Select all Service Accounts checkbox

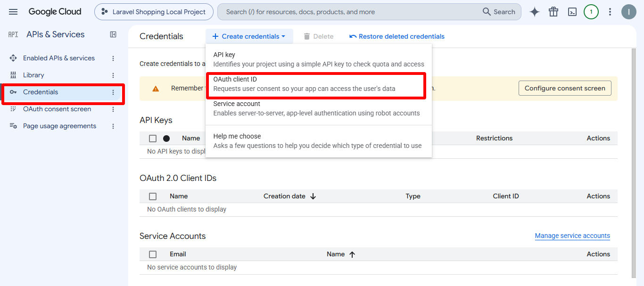[x=153, y=254]
